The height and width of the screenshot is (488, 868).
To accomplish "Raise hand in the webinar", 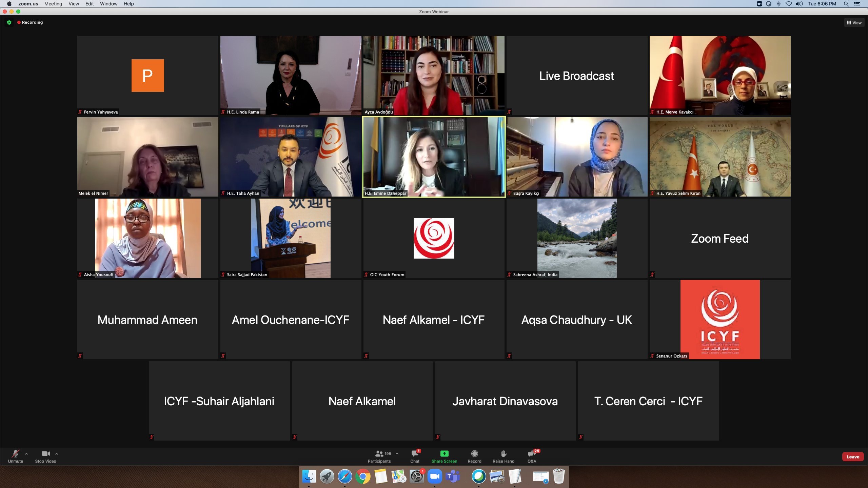I will click(x=504, y=454).
